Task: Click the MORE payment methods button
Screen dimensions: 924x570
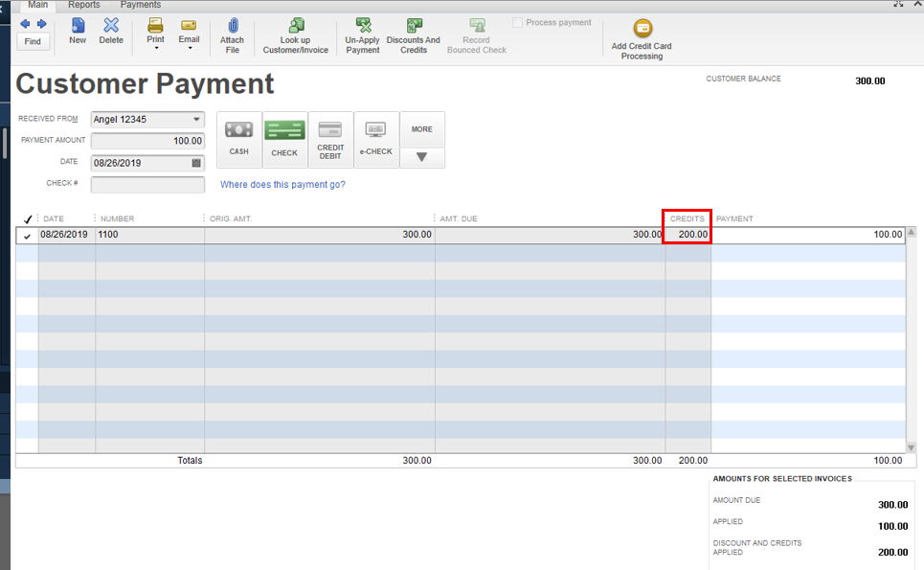Action: tap(422, 129)
